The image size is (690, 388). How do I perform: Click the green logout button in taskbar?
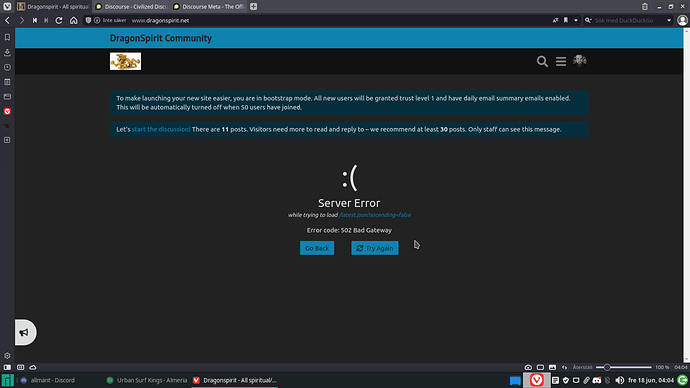[683, 380]
